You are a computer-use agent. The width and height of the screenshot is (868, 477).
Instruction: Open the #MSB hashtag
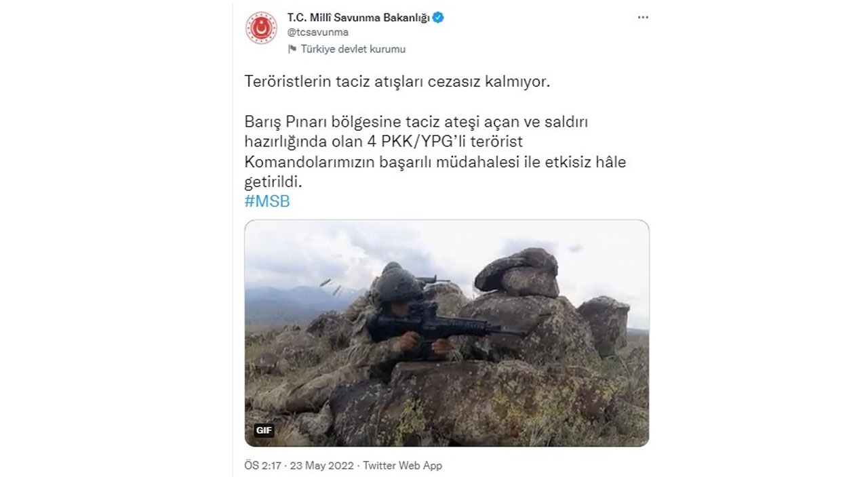(x=267, y=201)
